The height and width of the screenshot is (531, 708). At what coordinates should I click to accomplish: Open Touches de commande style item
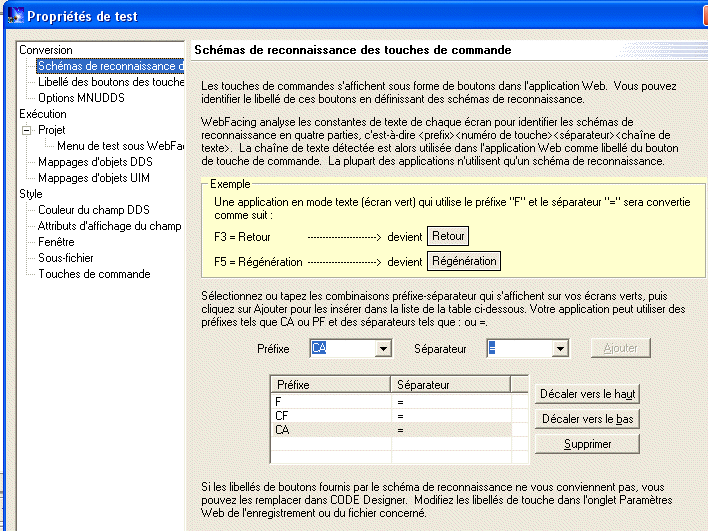[x=94, y=274]
